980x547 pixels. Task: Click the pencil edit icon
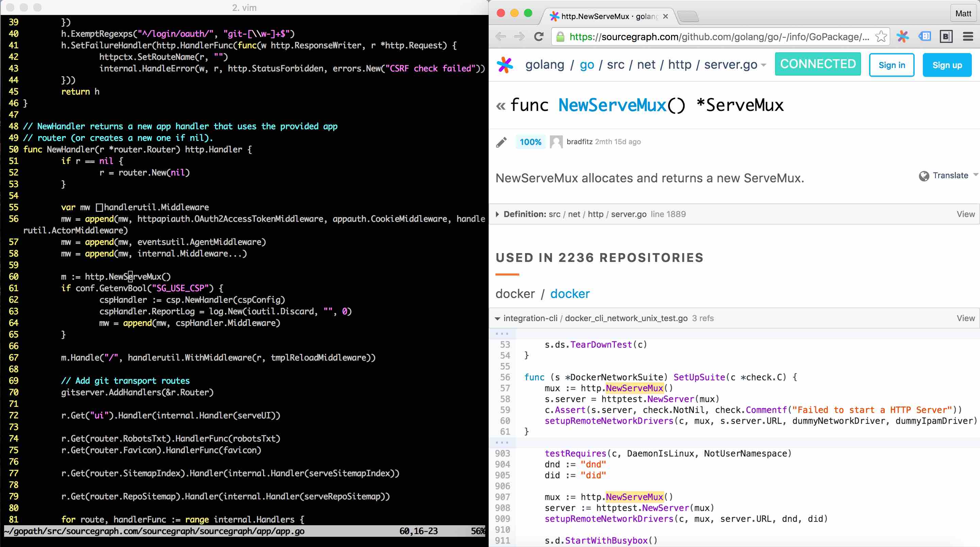[502, 142]
